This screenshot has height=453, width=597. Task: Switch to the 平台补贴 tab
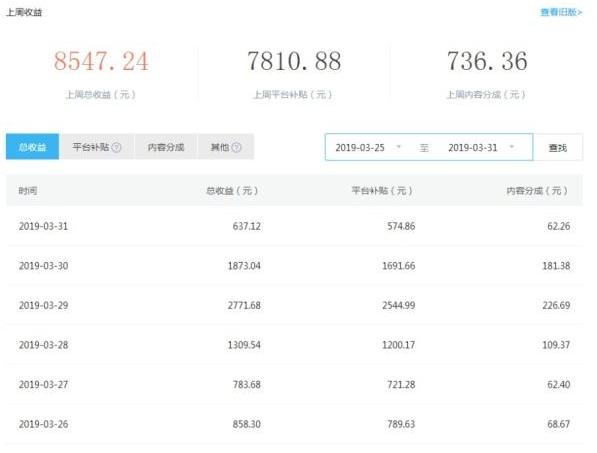(x=97, y=147)
